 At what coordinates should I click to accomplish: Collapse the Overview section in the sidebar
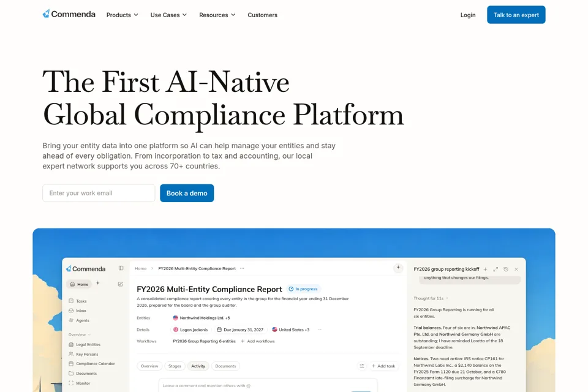coord(80,334)
